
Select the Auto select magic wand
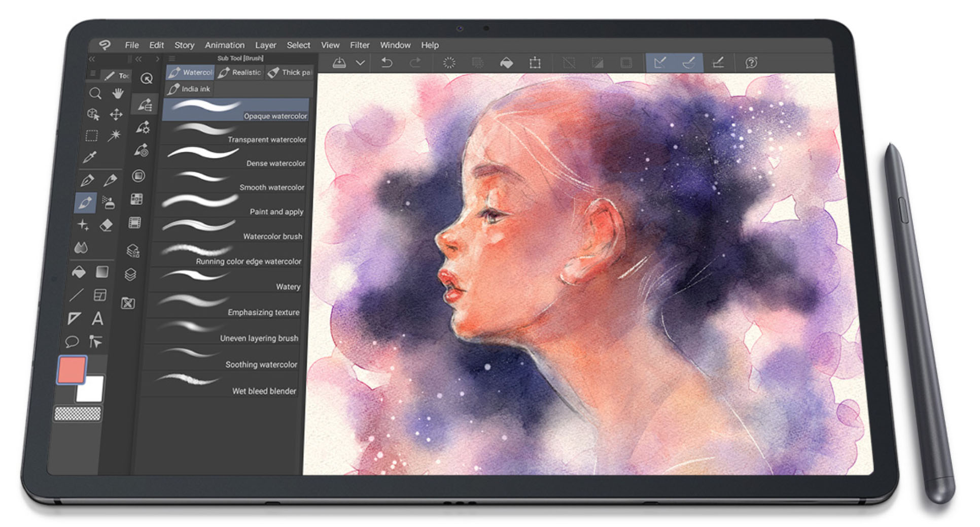pos(114,135)
